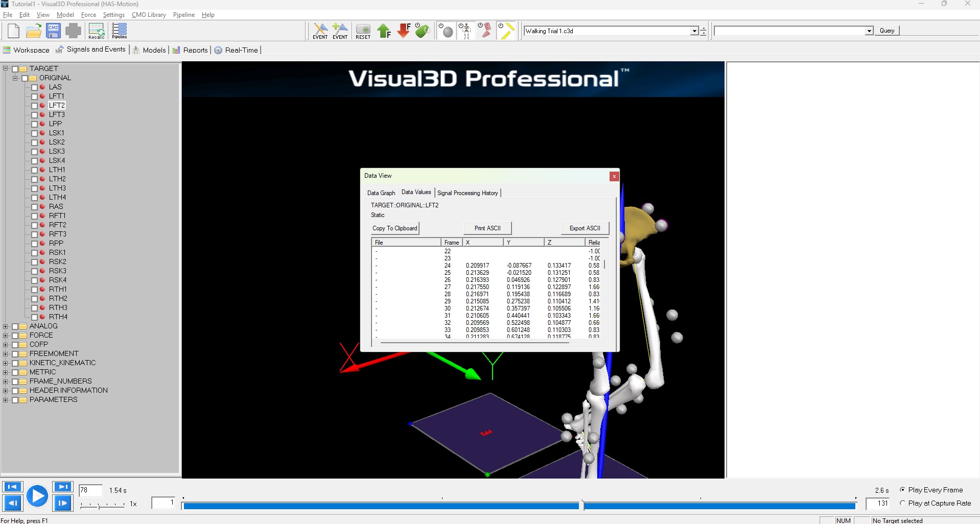Open the Pipeline workshop icon
This screenshot has width=980, height=524.
click(120, 31)
